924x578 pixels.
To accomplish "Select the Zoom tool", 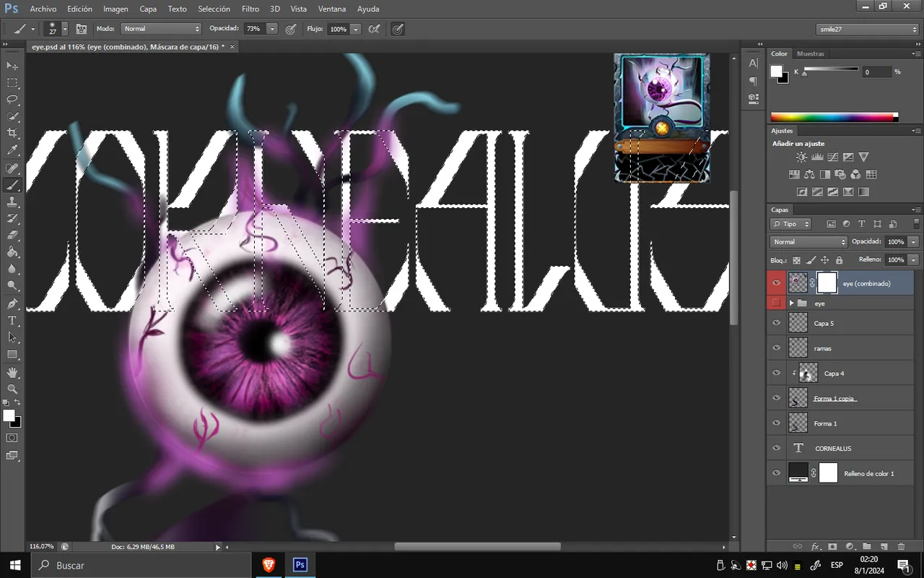I will (x=12, y=389).
